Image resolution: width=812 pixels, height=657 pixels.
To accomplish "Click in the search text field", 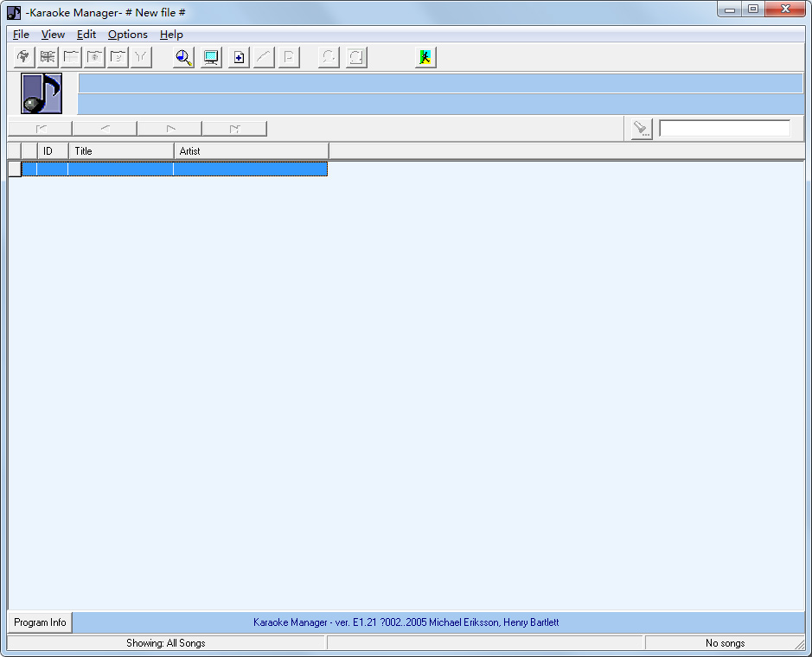I will tap(724, 129).
